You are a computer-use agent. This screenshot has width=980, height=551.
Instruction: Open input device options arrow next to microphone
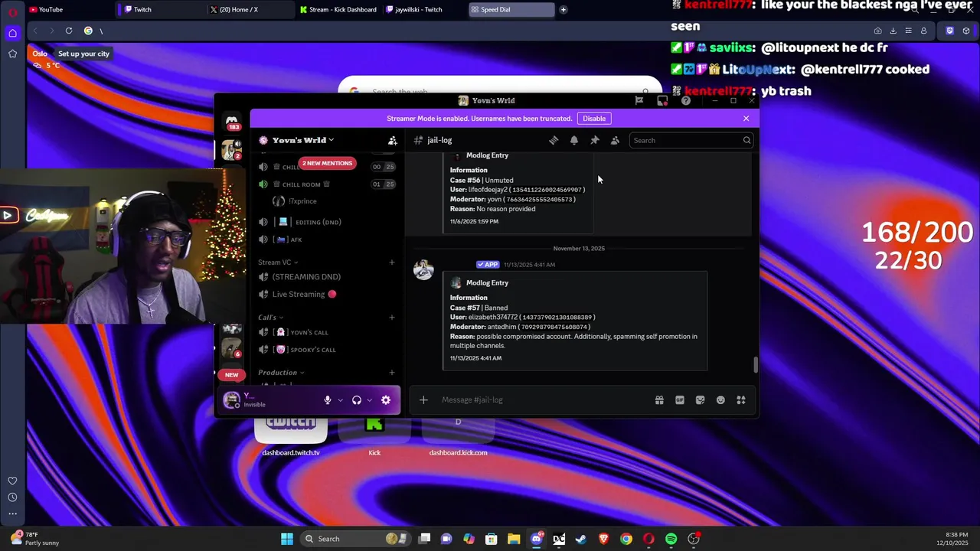point(341,399)
